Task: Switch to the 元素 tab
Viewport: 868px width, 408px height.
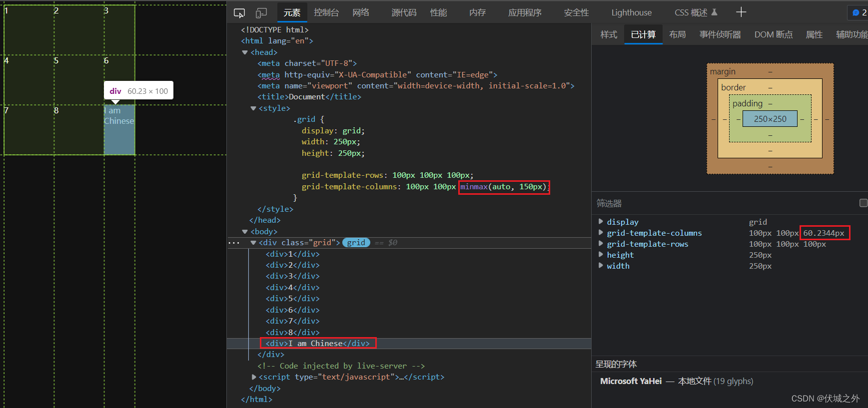Action: point(292,12)
